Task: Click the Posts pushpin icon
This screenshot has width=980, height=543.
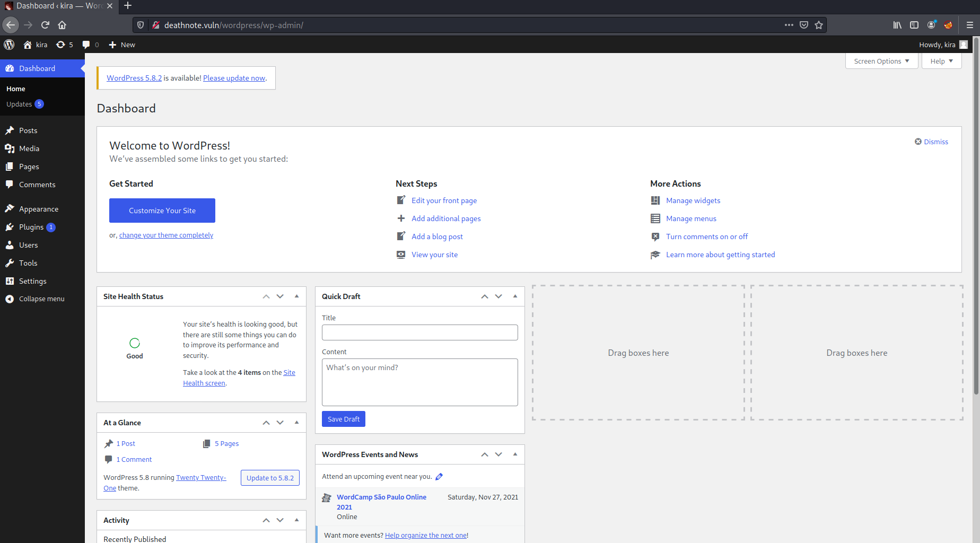Action: [10, 130]
